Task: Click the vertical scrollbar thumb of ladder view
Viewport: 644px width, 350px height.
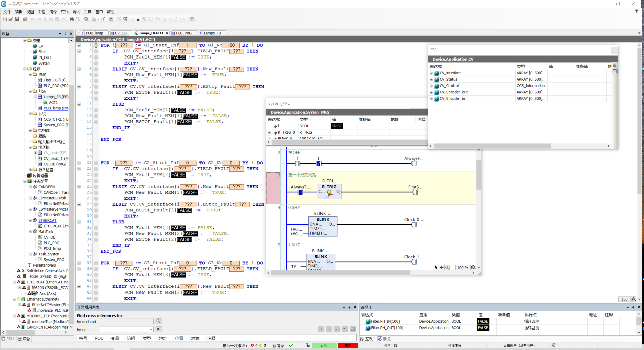Action: [x=479, y=175]
